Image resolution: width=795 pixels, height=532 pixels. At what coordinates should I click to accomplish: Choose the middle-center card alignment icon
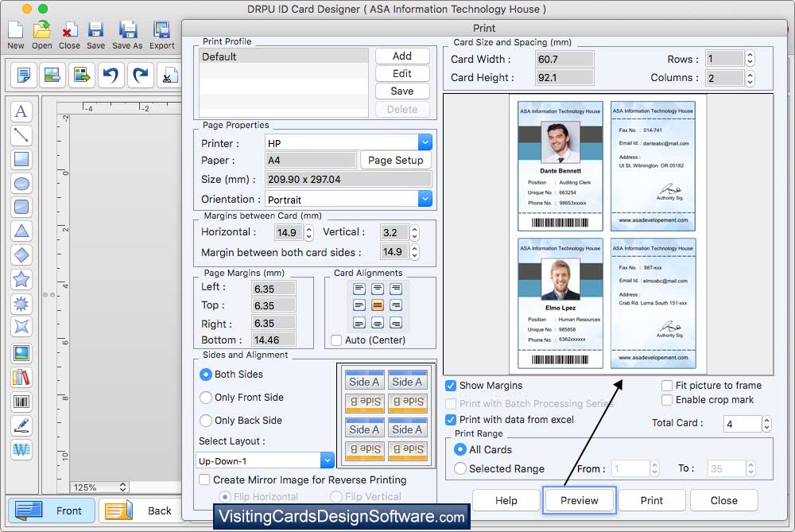[x=377, y=305]
